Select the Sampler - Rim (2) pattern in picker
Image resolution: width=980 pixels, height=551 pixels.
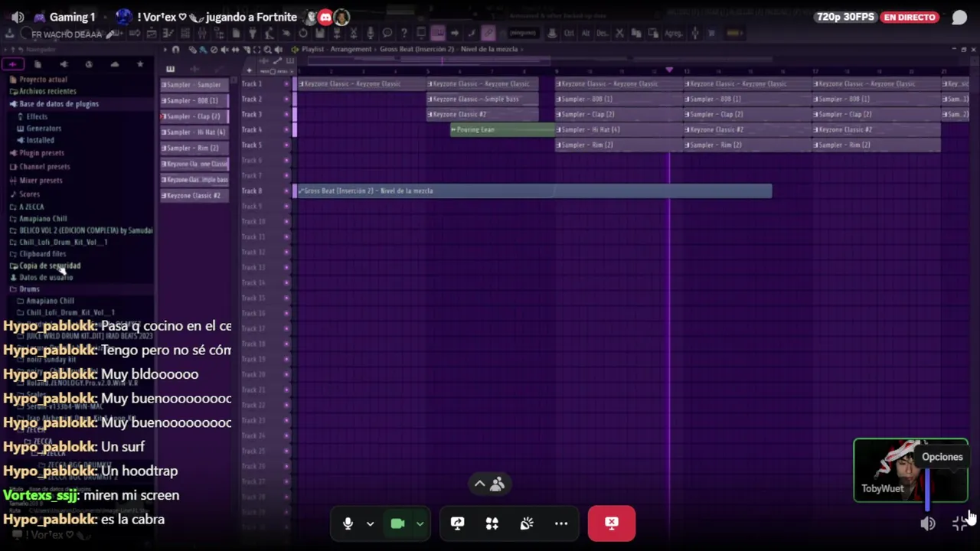coord(194,148)
